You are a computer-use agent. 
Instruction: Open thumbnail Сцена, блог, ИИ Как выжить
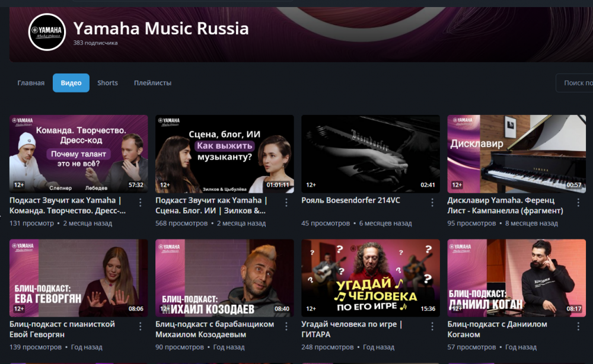(x=225, y=154)
